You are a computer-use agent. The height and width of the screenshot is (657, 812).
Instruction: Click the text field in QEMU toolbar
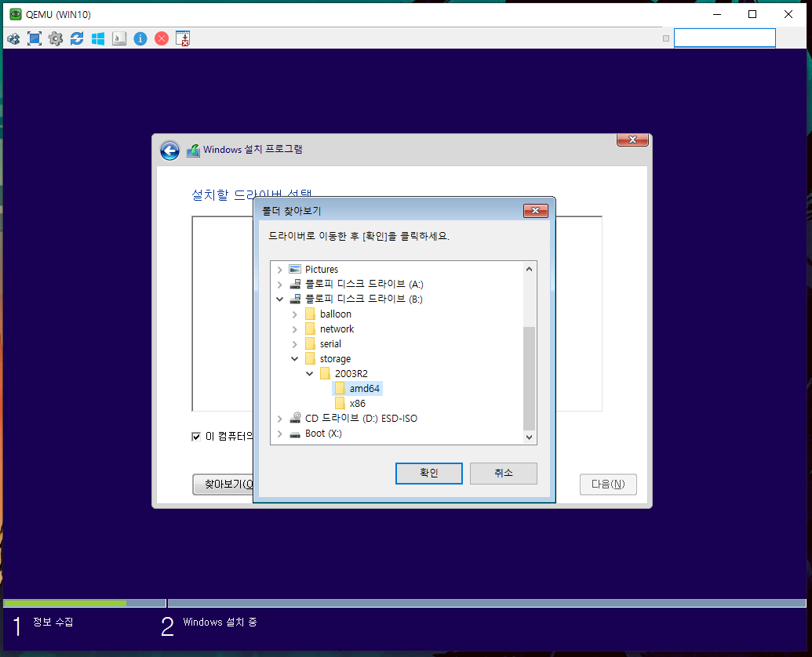coord(724,38)
